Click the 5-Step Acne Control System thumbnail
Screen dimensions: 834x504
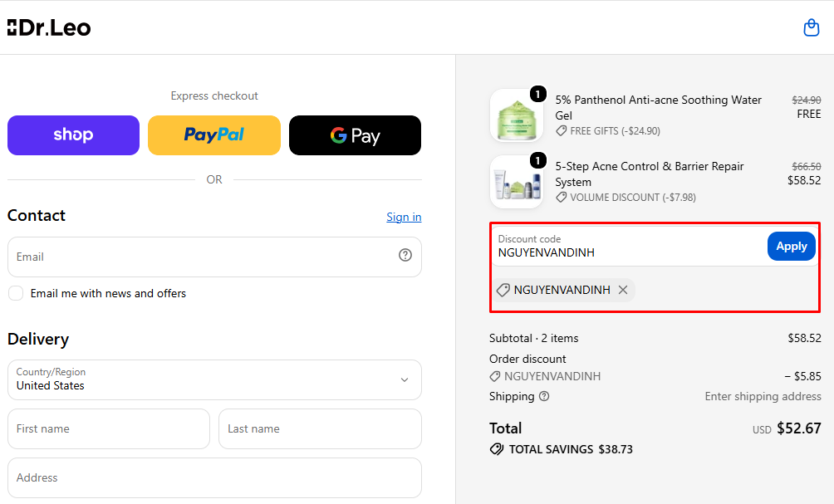coord(517,182)
